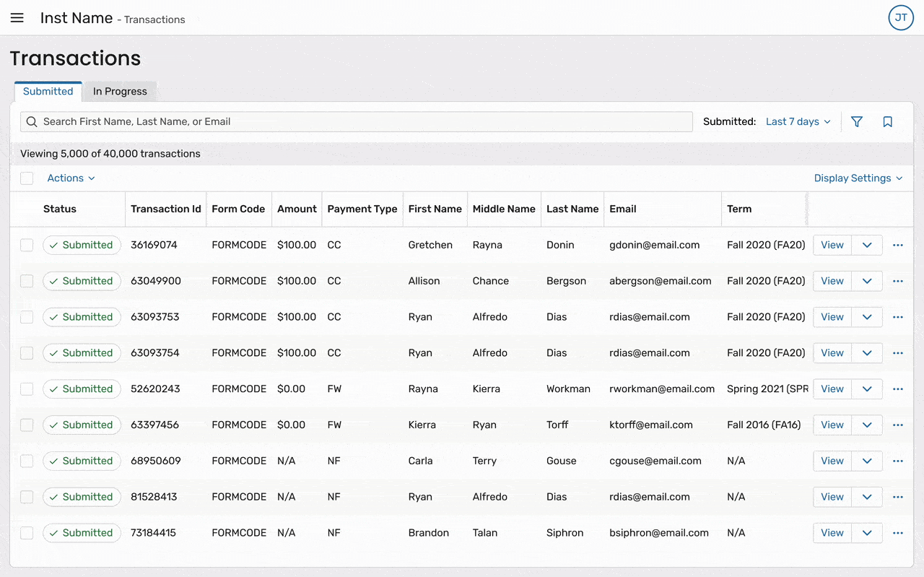This screenshot has height=577, width=924.
Task: Open more options for transaction 36169074
Action: pos(898,245)
